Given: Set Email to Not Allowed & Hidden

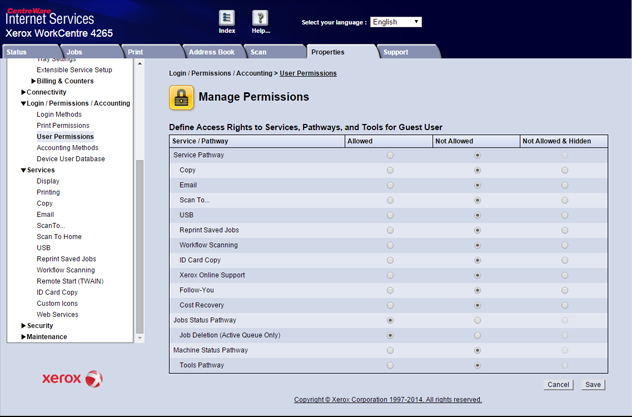Looking at the screenshot, I should pos(564,185).
